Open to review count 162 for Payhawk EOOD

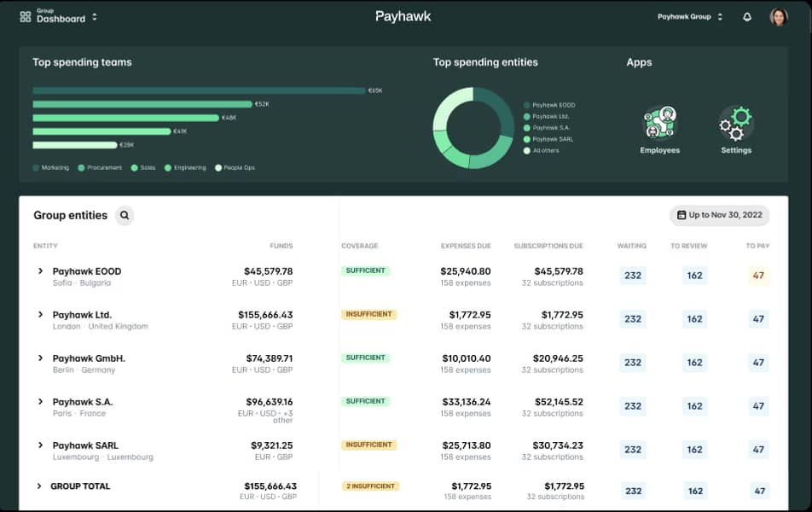coord(694,276)
